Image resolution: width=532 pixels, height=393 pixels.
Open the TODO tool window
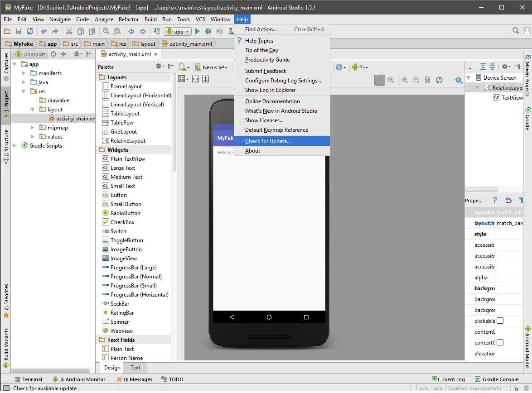pos(172,380)
